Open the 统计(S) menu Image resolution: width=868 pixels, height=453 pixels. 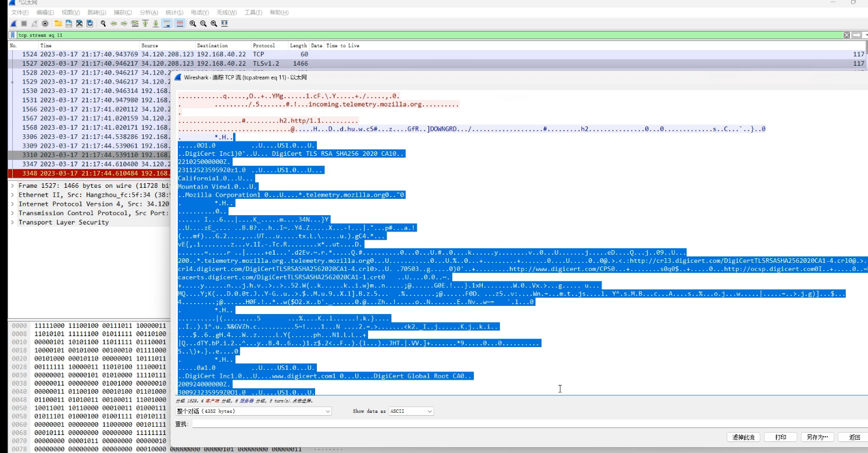pos(174,12)
